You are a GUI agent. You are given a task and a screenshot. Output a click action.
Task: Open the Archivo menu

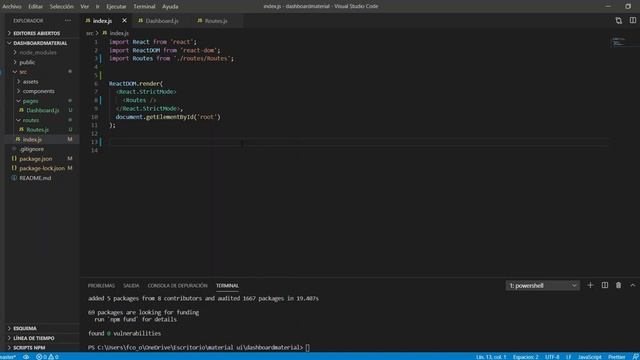pyautogui.click(x=12, y=6)
